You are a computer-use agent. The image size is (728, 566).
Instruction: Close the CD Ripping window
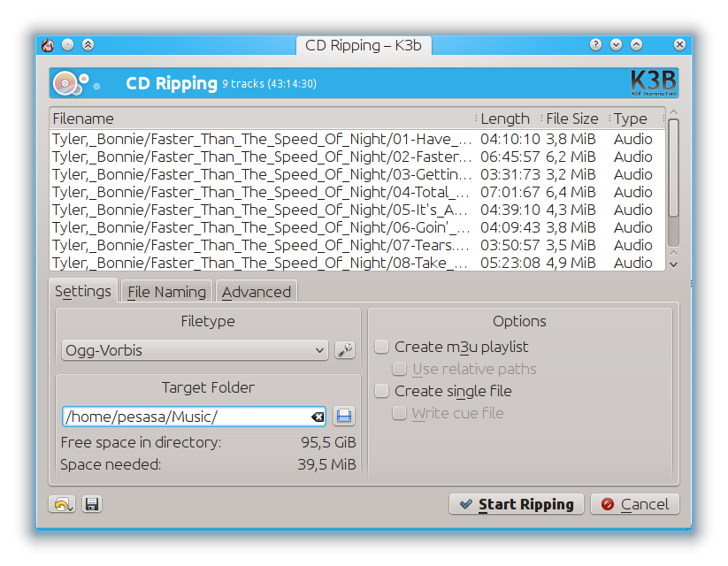679,44
